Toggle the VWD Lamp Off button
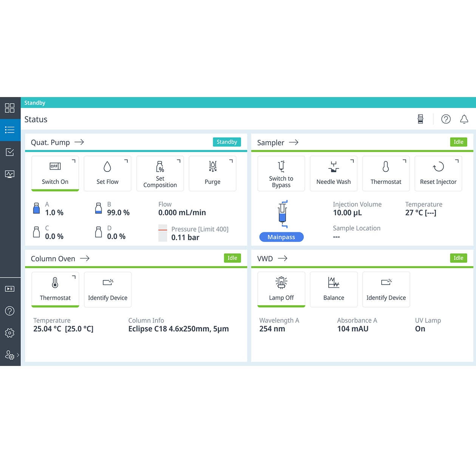 281,289
